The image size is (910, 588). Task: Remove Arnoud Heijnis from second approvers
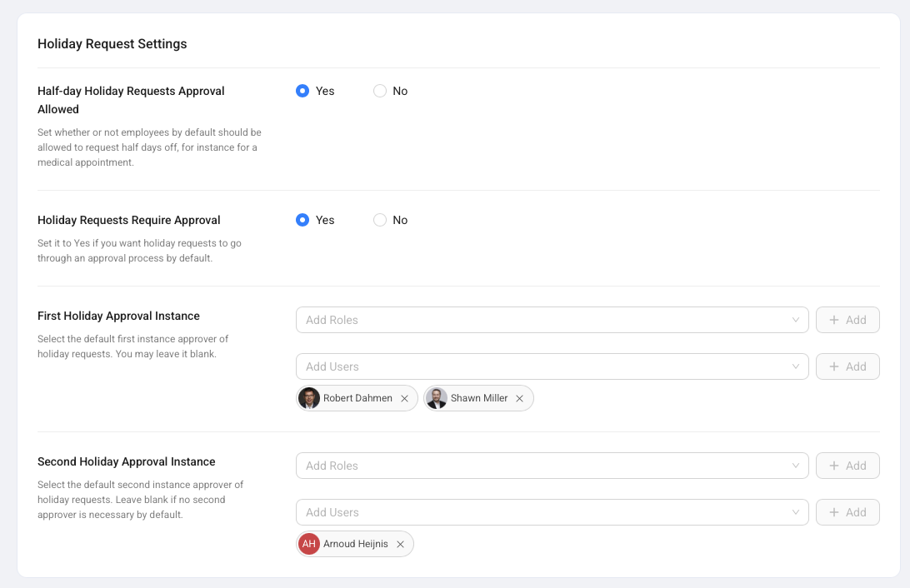pyautogui.click(x=401, y=544)
